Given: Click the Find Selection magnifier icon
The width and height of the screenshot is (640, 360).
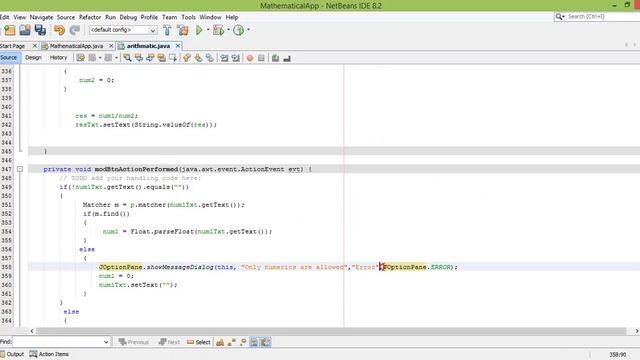Looking at the screenshot, I should [127, 58].
